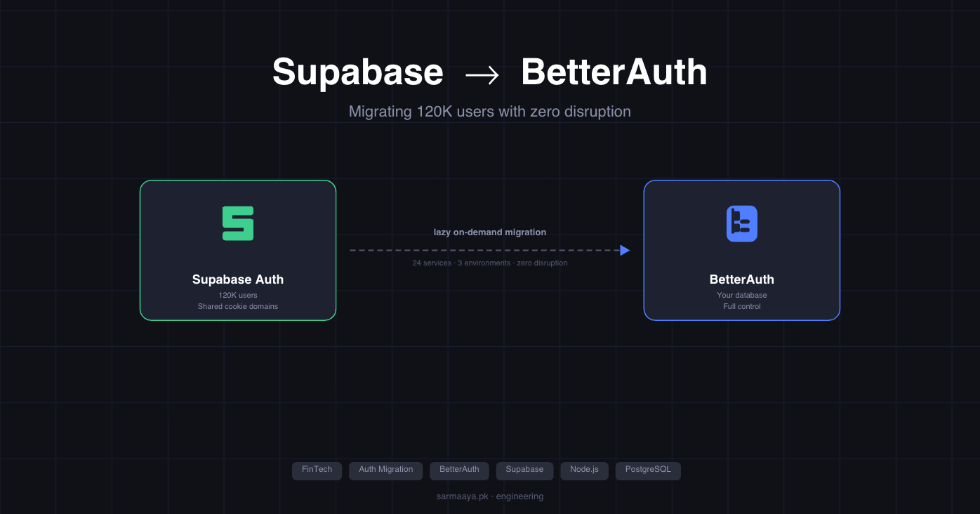Click "120K users" in Supabase card

tap(238, 296)
